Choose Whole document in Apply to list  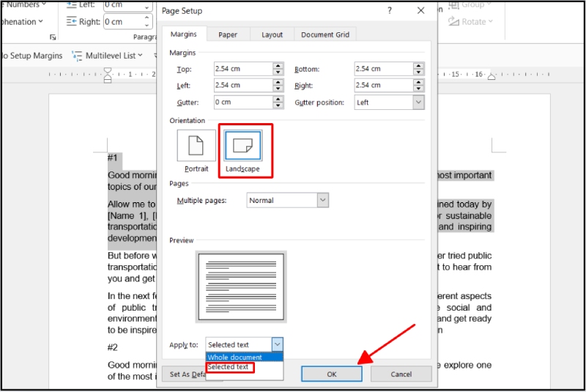click(245, 357)
